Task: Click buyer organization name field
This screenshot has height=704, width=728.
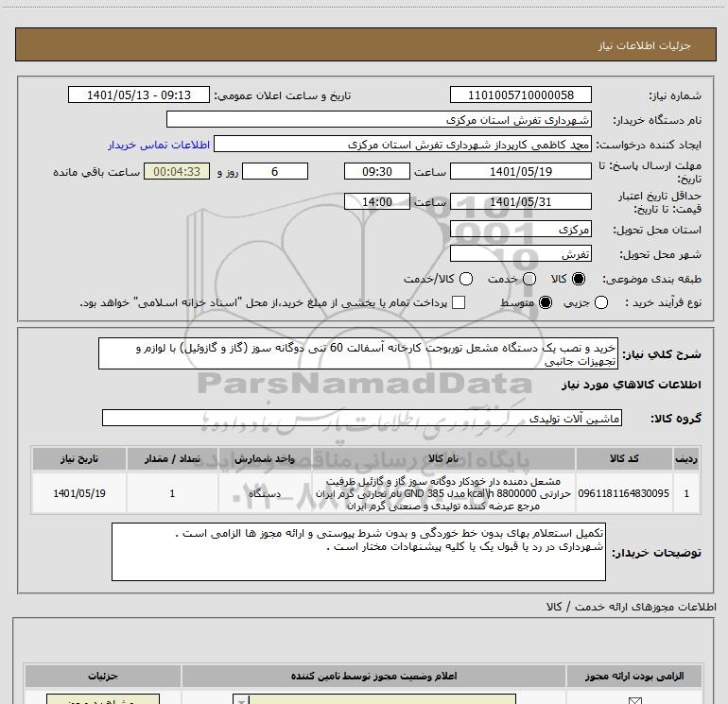Action: pos(379,119)
